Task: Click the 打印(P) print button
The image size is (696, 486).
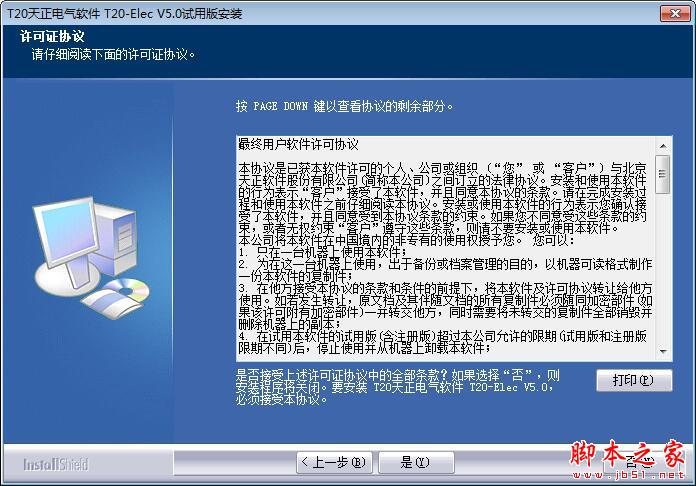Action: [x=634, y=380]
